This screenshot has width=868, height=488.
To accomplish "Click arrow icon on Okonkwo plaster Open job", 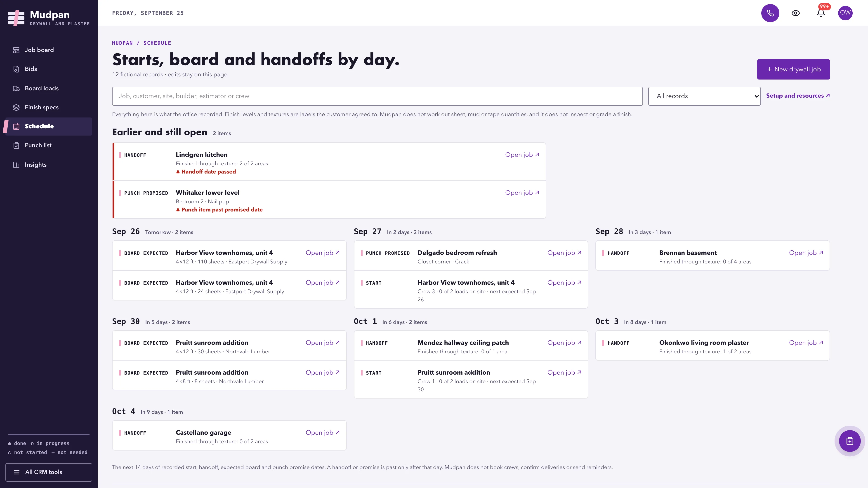I will [821, 343].
